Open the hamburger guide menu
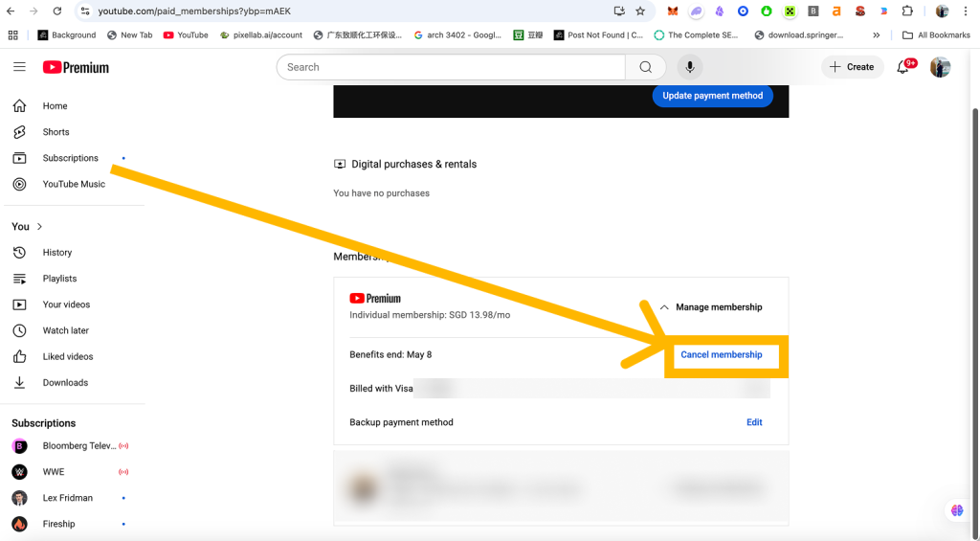Image resolution: width=980 pixels, height=541 pixels. [x=19, y=66]
